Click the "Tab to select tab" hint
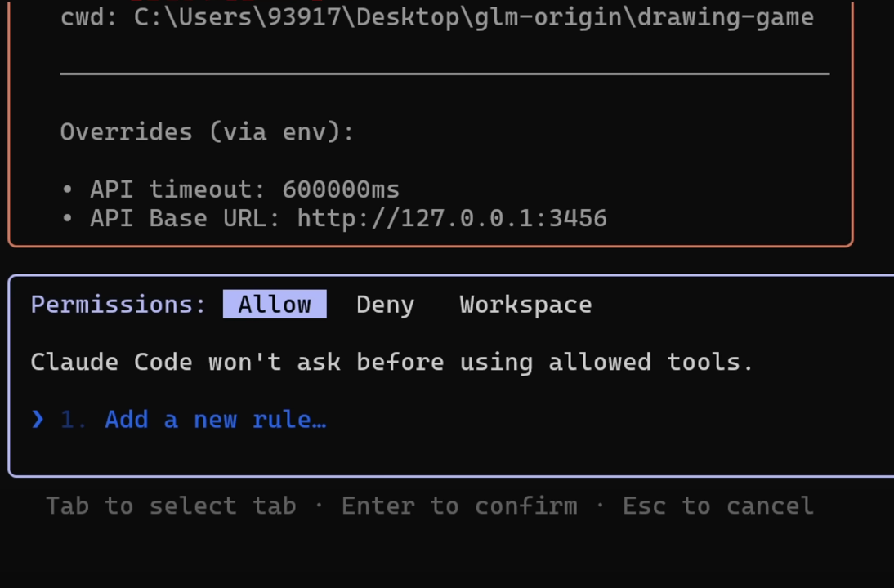Image resolution: width=894 pixels, height=588 pixels. (171, 506)
